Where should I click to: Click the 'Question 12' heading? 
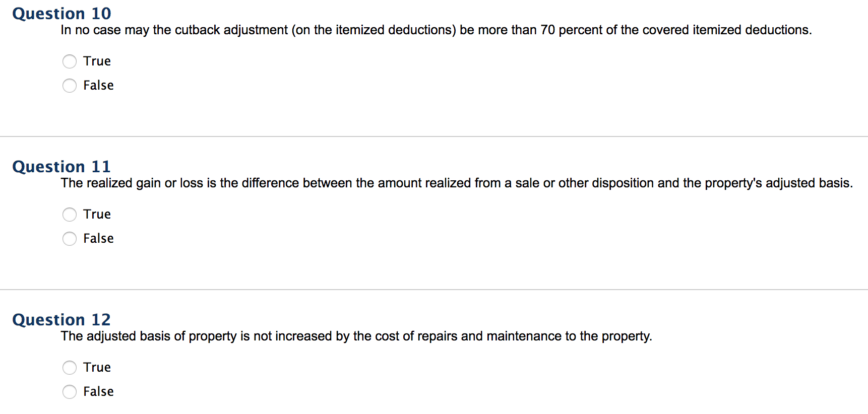[x=61, y=320]
